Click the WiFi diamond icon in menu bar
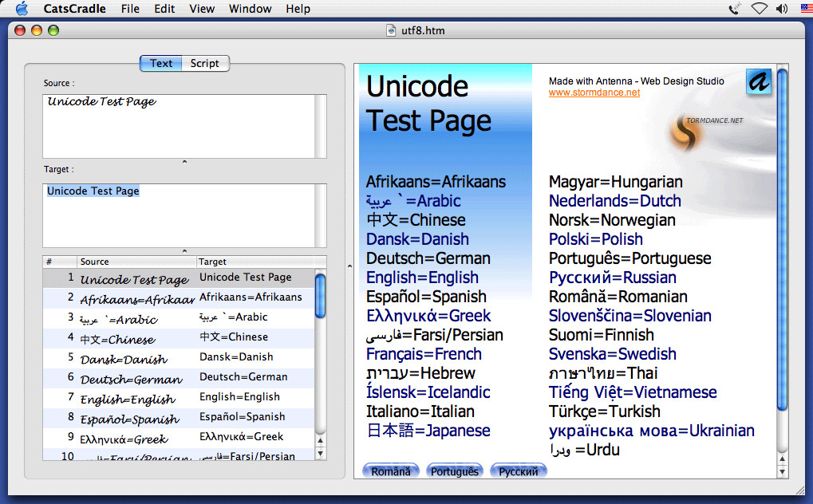Viewport: 813px width, 504px height. 759,9
